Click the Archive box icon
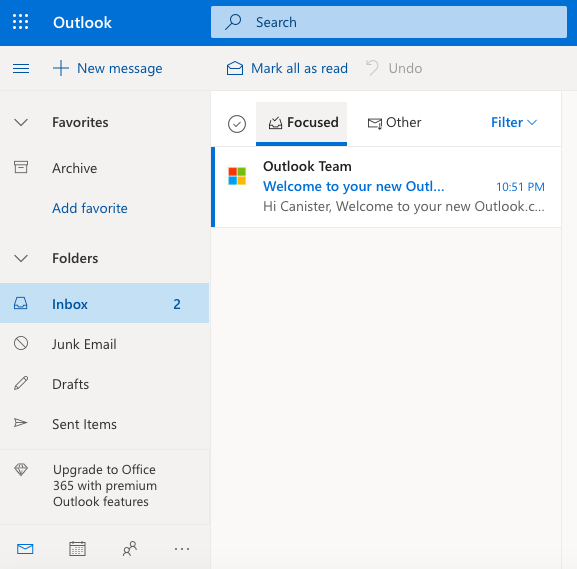 (21, 167)
